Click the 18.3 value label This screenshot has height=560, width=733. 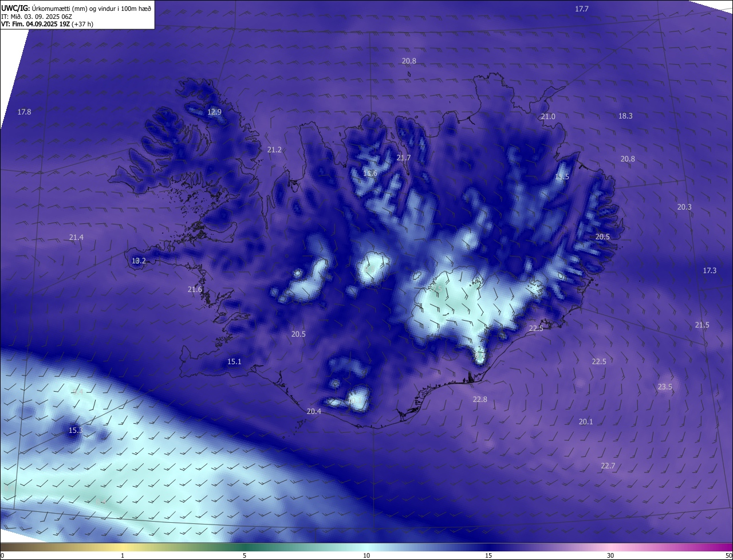pyautogui.click(x=625, y=116)
